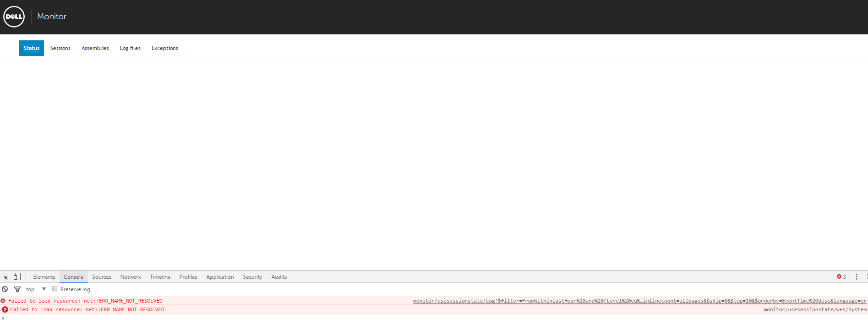Focus the console input prompt

click(434, 317)
